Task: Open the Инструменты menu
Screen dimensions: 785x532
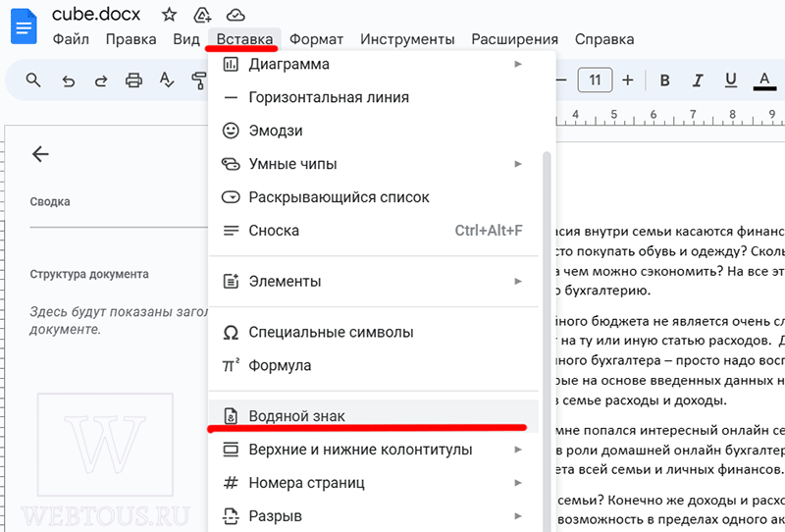Action: pyautogui.click(x=407, y=39)
